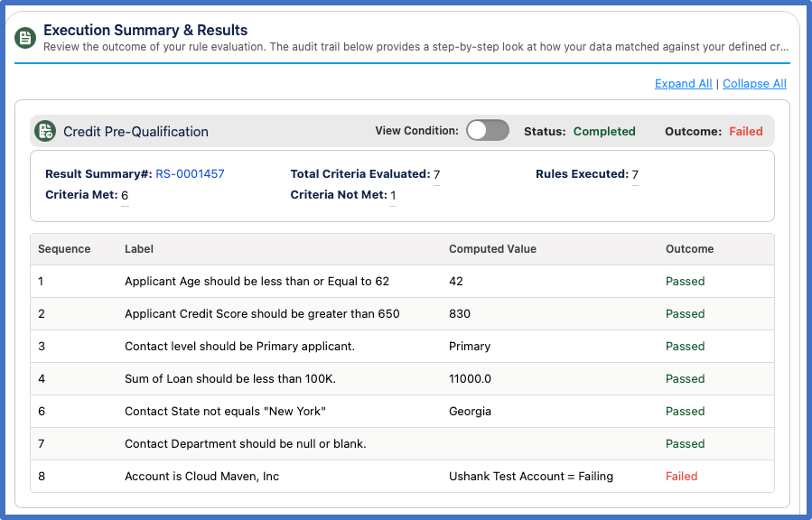
Task: Click computed value 830
Action: pos(460,314)
